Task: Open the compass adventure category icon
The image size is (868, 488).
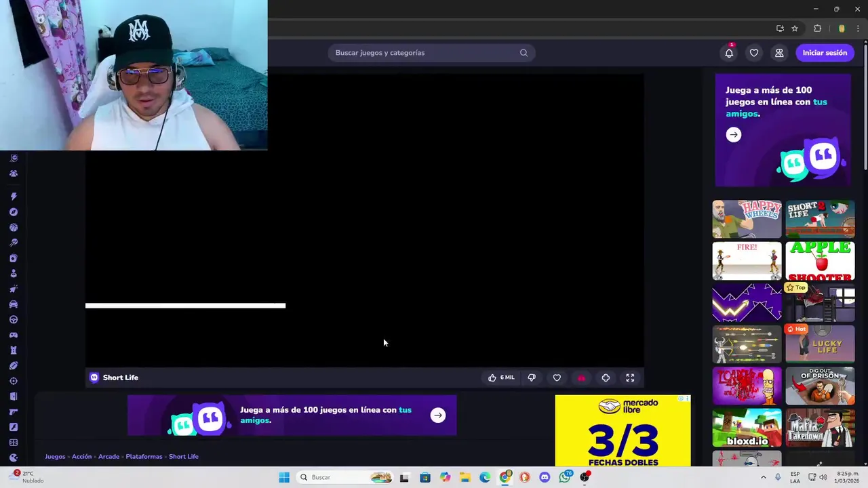Action: [14, 212]
